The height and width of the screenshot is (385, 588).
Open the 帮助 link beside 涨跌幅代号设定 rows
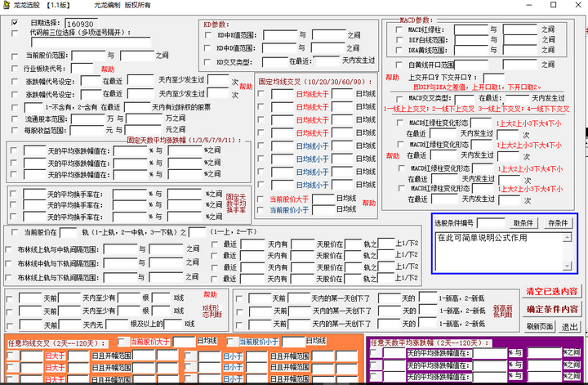pos(246,87)
